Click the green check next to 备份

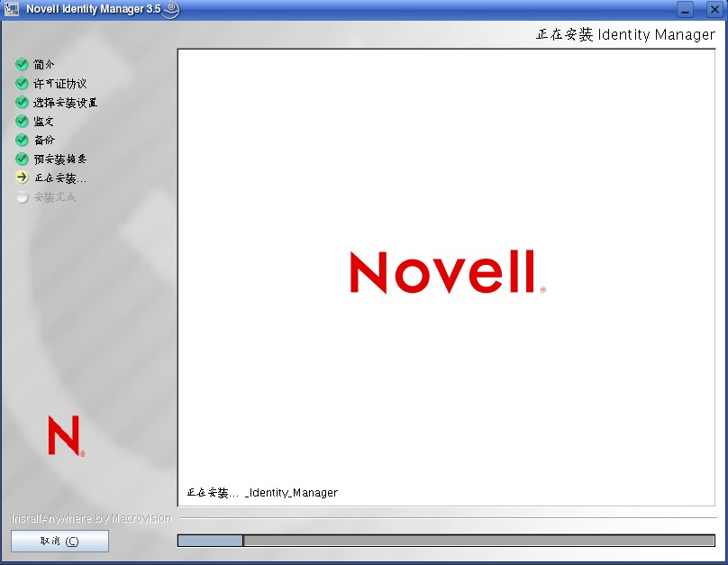[22, 140]
